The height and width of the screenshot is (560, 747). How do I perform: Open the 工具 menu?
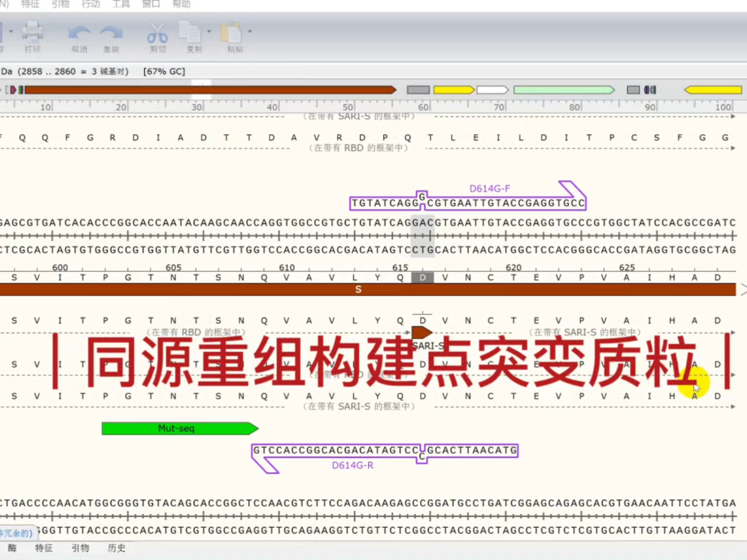pos(120,4)
